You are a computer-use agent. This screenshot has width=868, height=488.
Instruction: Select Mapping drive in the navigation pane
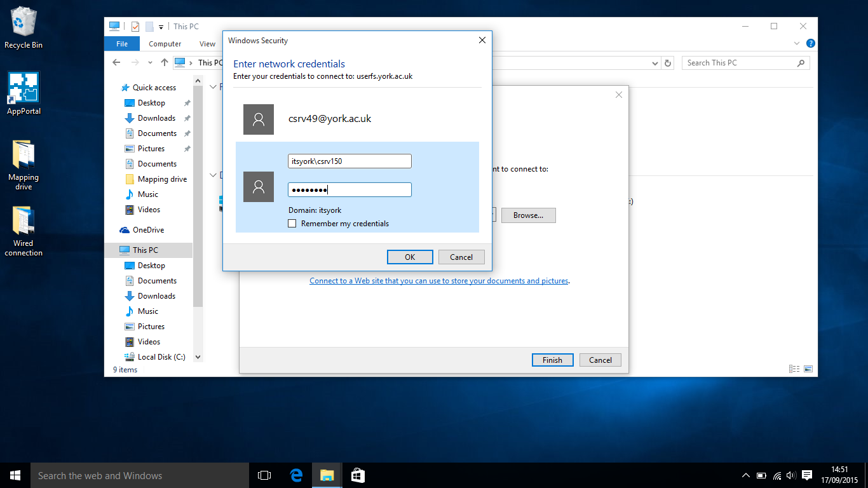(162, 179)
